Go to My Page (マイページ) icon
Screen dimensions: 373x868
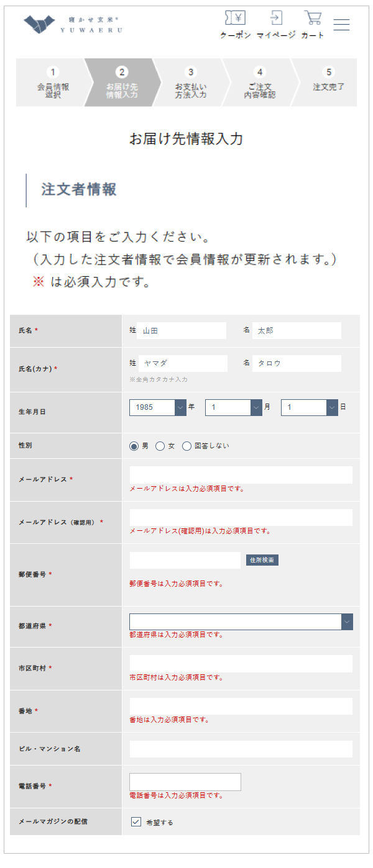[x=276, y=25]
